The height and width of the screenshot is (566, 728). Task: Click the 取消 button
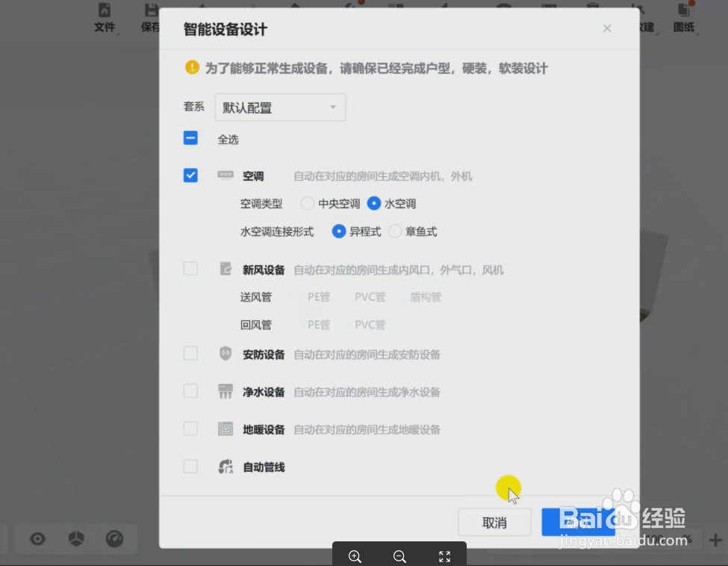pos(494,523)
